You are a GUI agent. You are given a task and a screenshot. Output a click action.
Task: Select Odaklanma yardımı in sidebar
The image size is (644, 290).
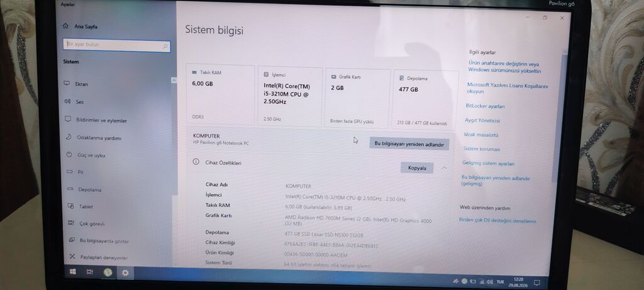point(99,138)
